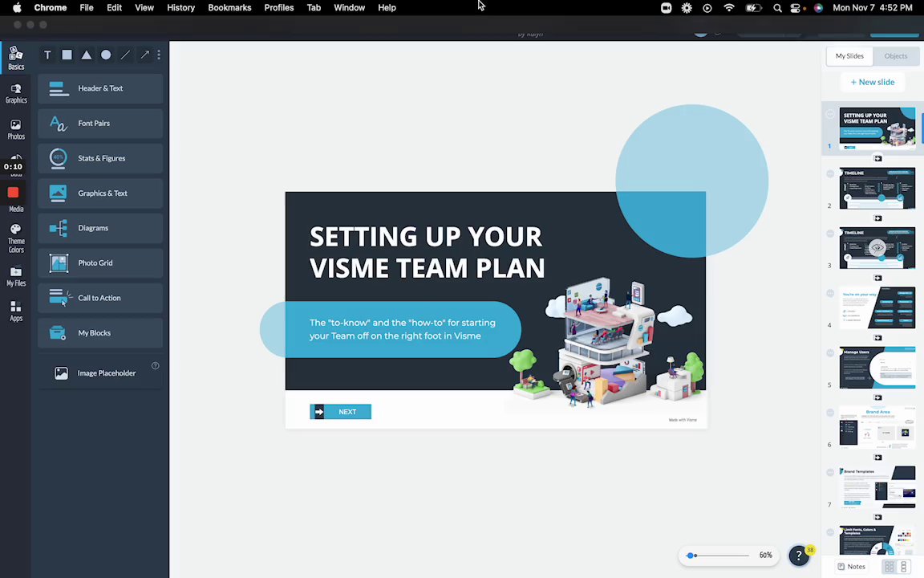The image size is (924, 578).
Task: Open macOS Control Center icon
Action: tap(796, 8)
